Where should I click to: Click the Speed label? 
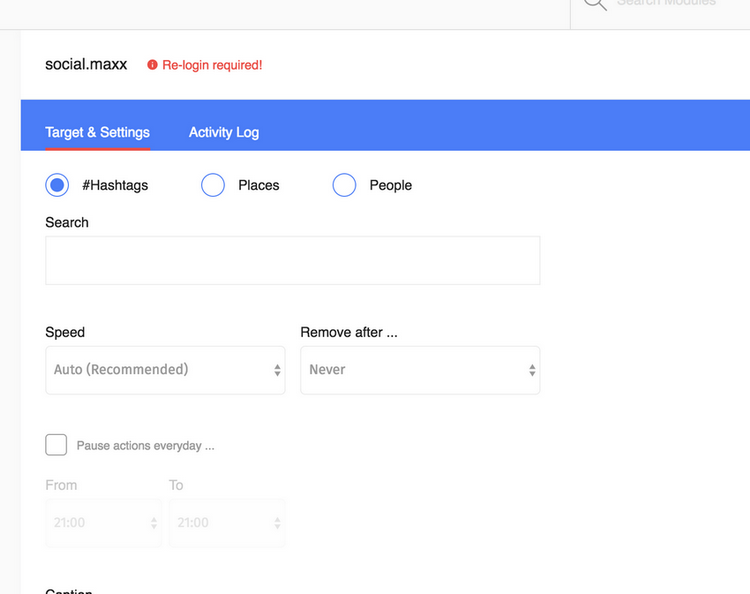(65, 332)
